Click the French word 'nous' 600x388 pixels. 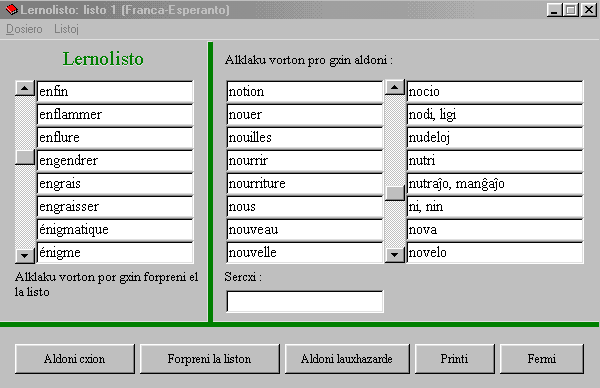point(305,206)
